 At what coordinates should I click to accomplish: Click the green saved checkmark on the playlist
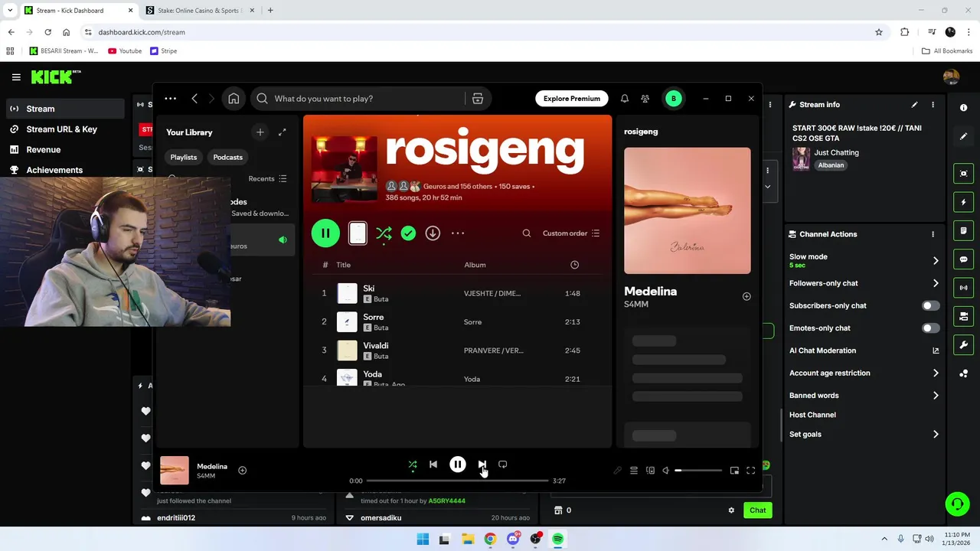pos(408,233)
